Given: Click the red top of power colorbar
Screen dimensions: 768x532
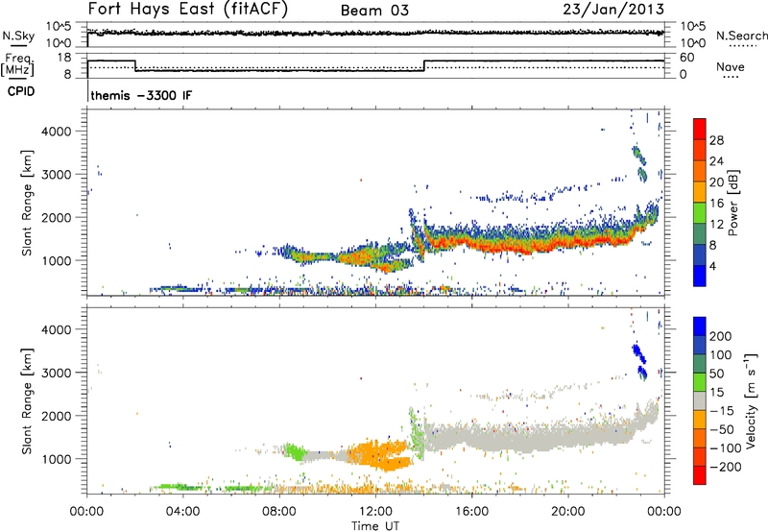Looking at the screenshot, I should pos(700,128).
